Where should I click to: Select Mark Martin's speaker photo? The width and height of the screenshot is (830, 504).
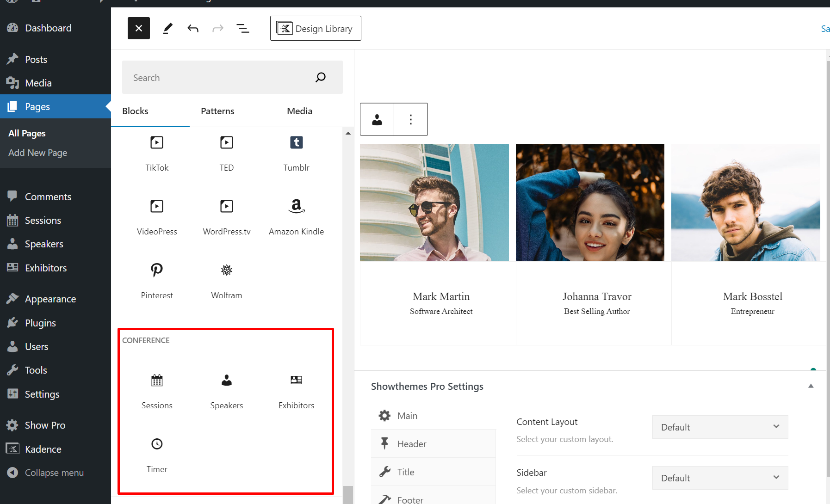pos(434,203)
